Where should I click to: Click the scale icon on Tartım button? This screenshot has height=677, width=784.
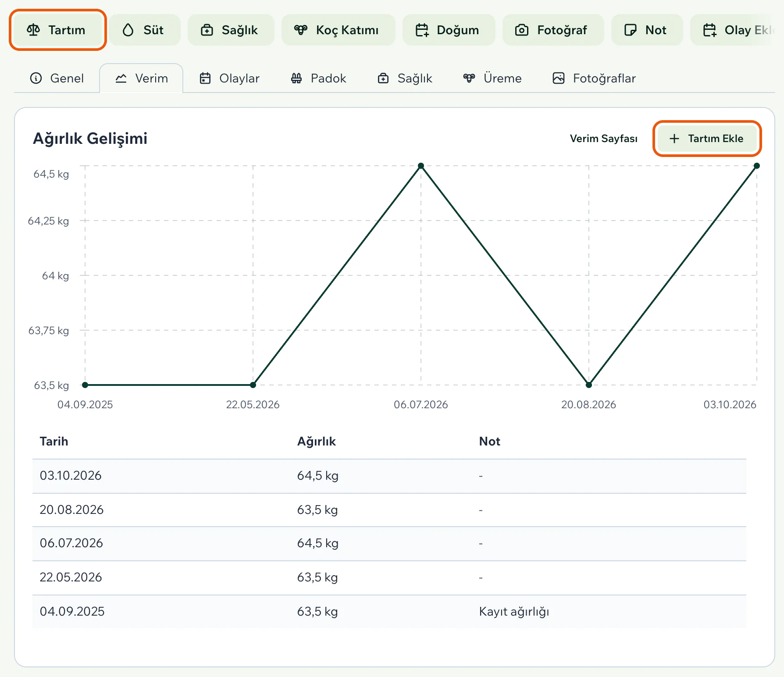tap(33, 30)
